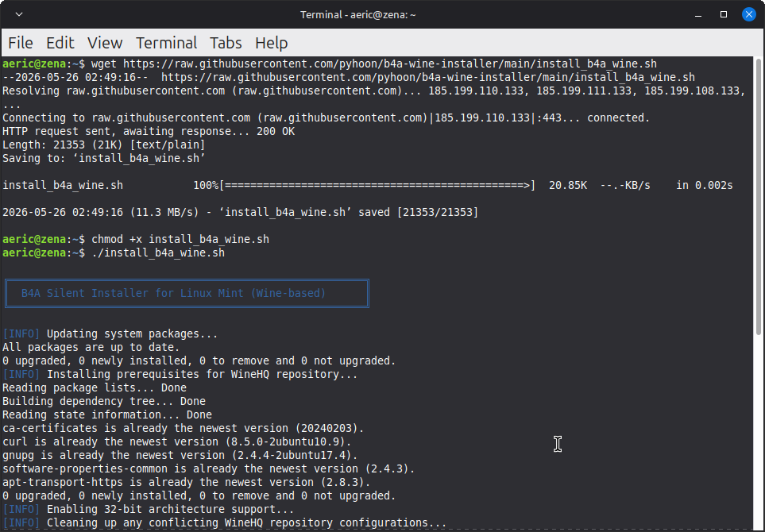Open the Tabs menu

click(226, 43)
